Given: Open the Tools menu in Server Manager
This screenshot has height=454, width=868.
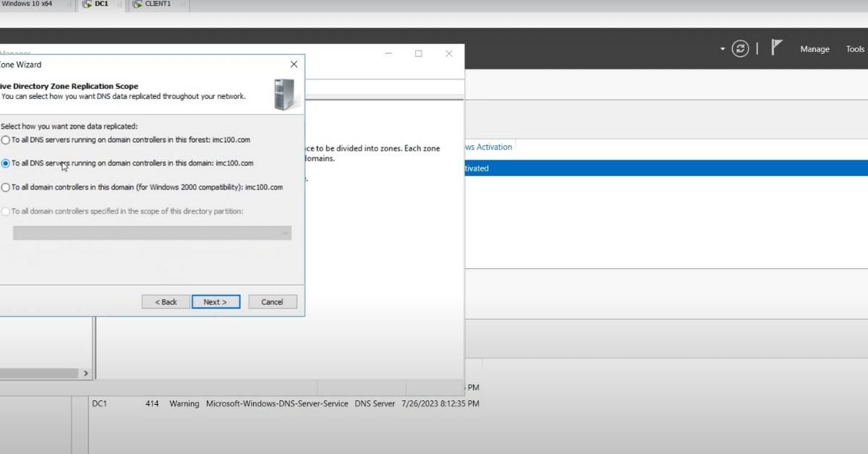Looking at the screenshot, I should coord(855,49).
